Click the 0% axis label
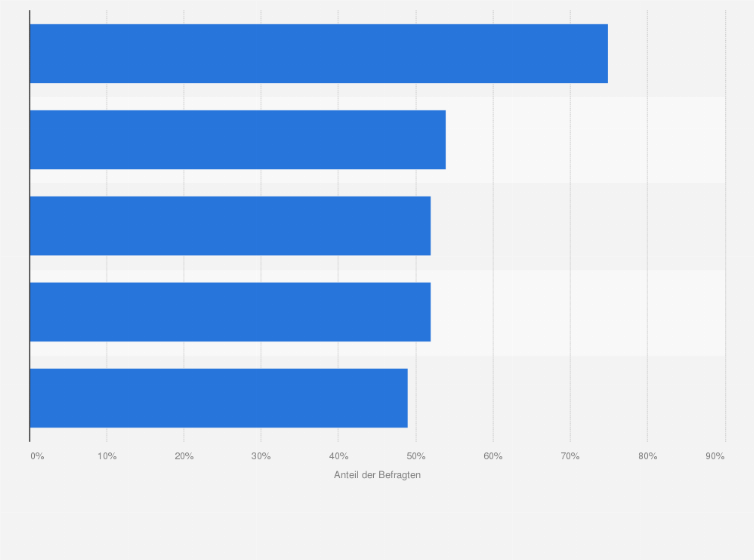Viewport: 754px width, 560px height. [37, 456]
